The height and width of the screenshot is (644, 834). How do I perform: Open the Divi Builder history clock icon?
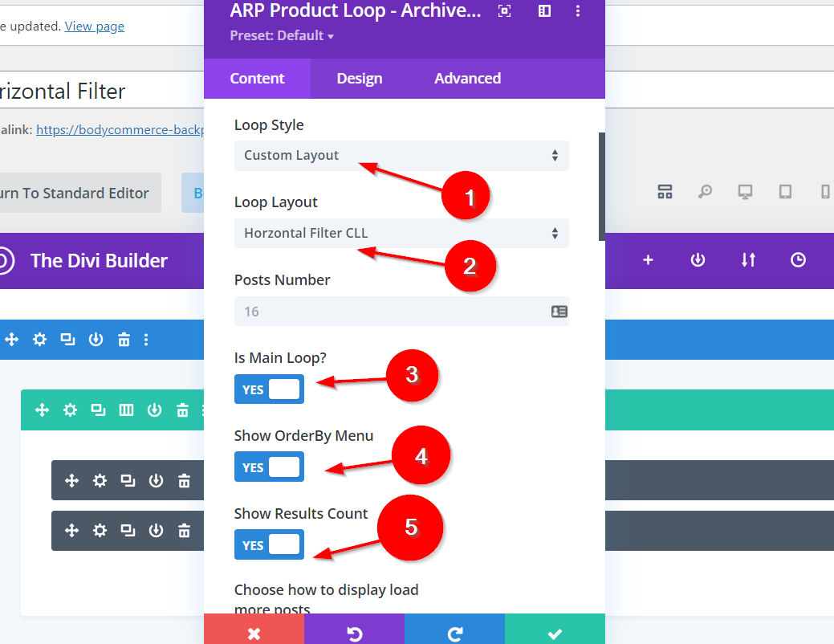coord(798,260)
